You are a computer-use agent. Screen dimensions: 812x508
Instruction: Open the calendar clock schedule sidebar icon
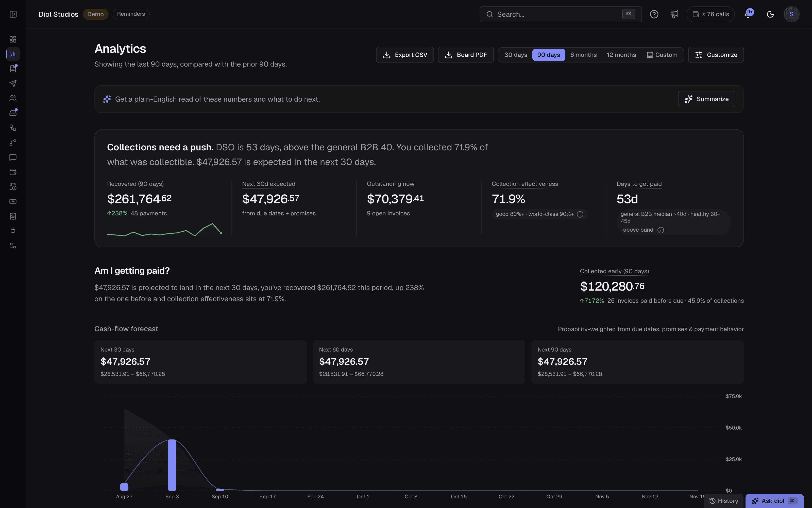pyautogui.click(x=13, y=187)
